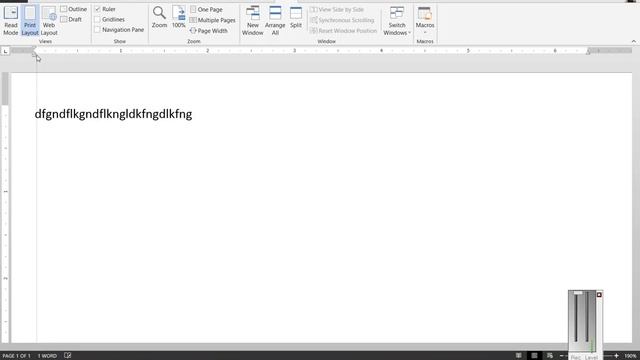The width and height of the screenshot is (640, 360).
Task: Collapse the ribbon with the arrow
Action: point(633,41)
